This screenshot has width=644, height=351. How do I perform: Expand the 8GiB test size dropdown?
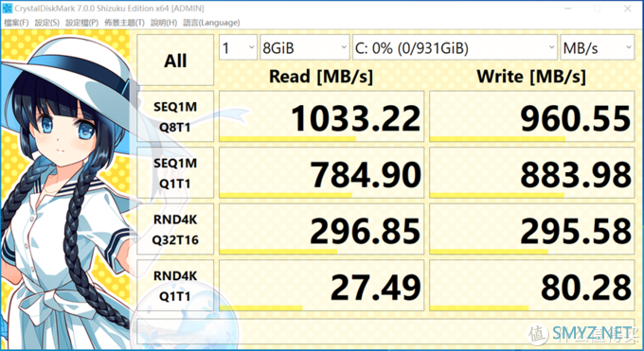[x=304, y=47]
